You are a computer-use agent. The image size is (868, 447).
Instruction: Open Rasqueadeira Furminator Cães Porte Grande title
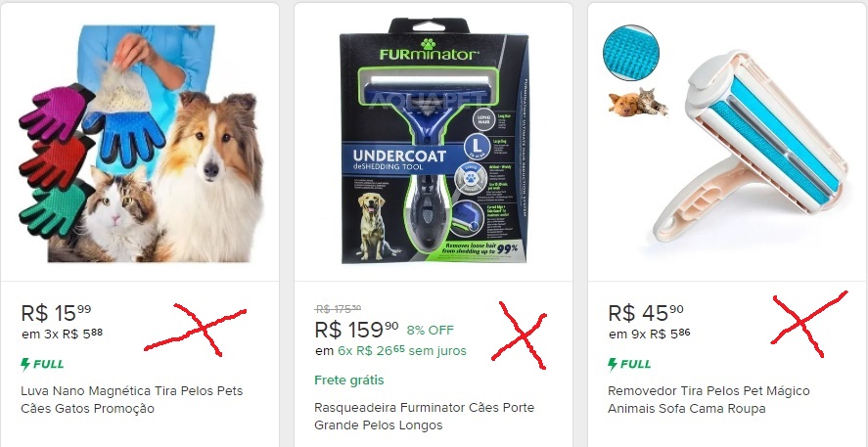(x=424, y=416)
